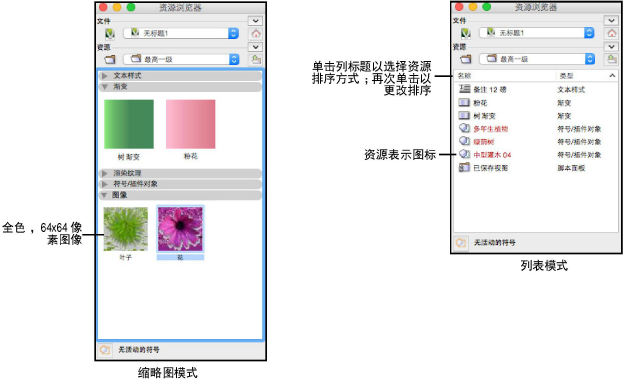Open 最高一级 folder dropdown in list window
623x379 pixels.
pos(537,59)
